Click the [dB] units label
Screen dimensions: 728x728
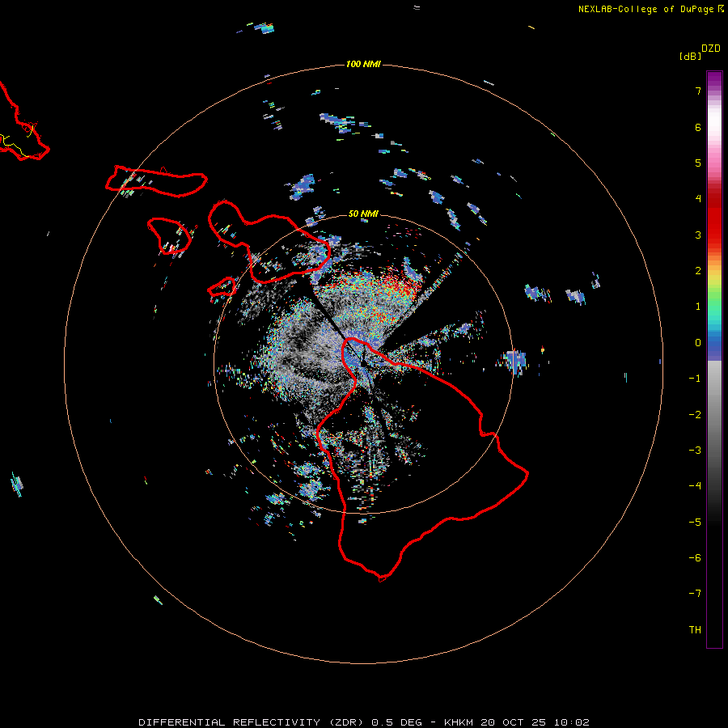click(x=691, y=56)
